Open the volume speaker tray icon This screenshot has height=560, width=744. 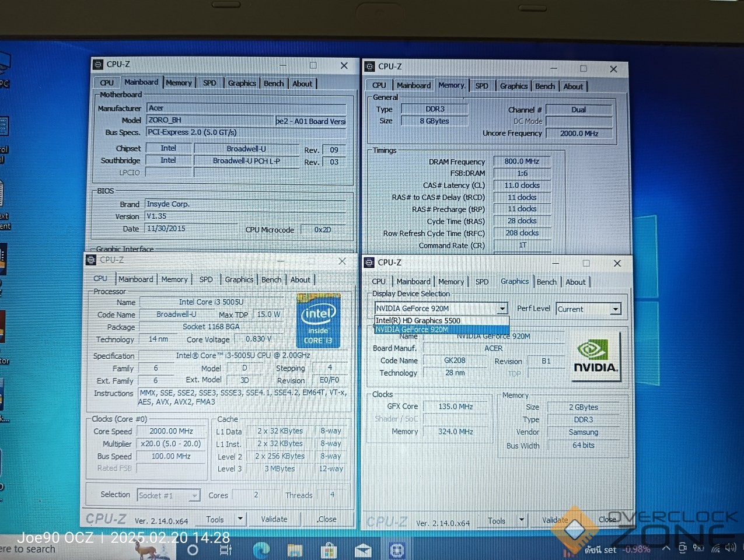pos(731,548)
